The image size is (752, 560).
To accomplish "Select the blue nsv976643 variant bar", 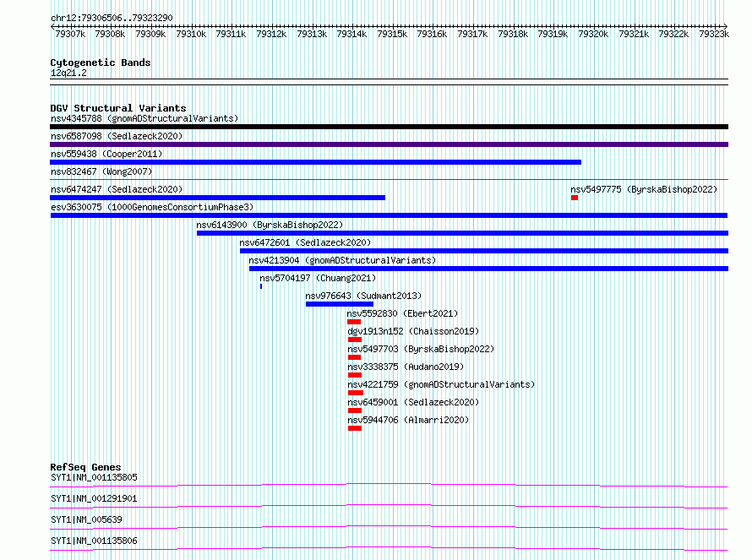I will click(340, 304).
